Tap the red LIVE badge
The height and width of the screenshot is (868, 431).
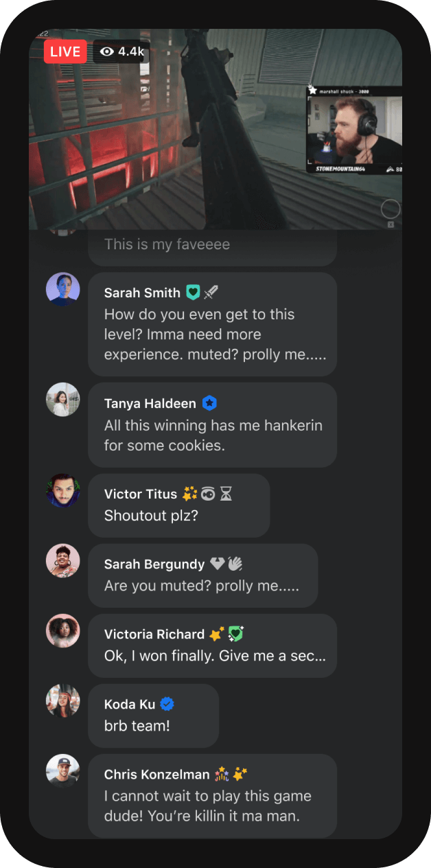[65, 52]
